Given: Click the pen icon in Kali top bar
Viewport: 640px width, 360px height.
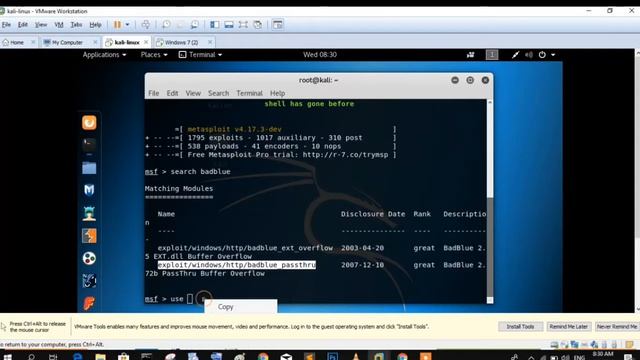Looking at the screenshot, I should pyautogui.click(x=516, y=55).
